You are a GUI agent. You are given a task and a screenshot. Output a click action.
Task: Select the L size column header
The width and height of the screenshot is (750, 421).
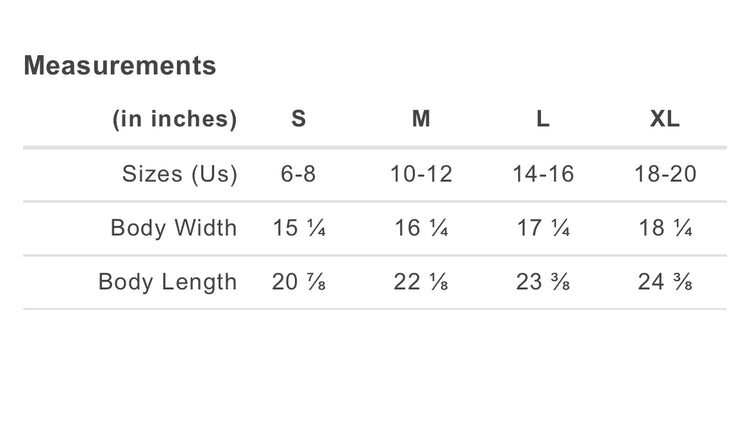[x=543, y=120]
